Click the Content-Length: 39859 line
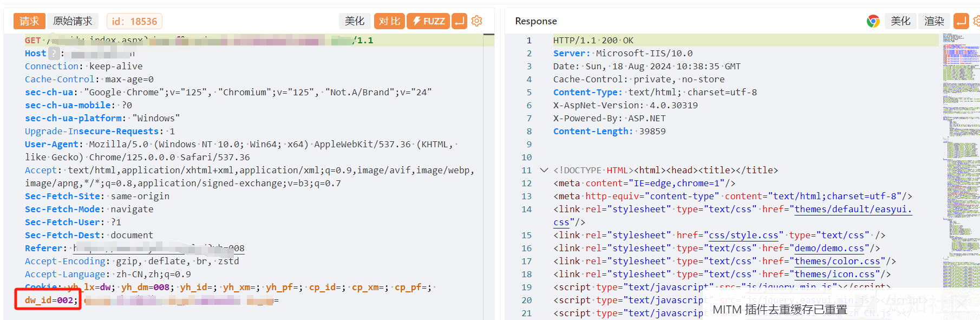 (x=609, y=131)
